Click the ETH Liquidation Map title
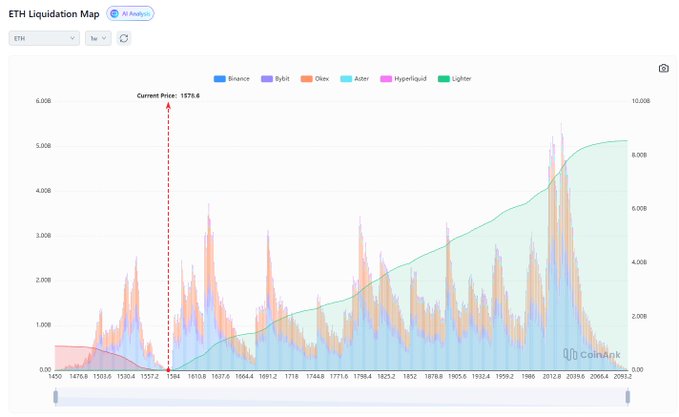Image resolution: width=679 pixels, height=417 pixels. point(54,14)
